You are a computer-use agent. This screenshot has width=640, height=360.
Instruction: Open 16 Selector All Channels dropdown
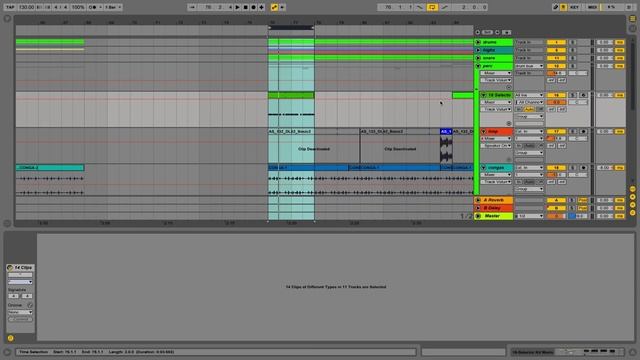(x=529, y=102)
